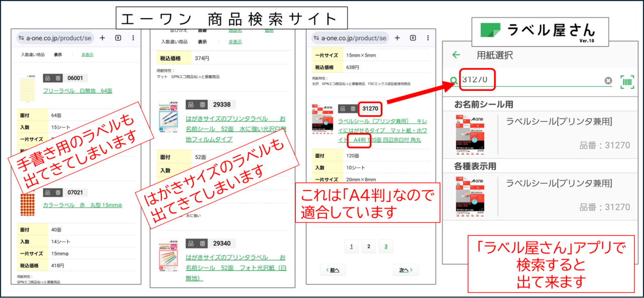Click 面付 120面 value
Screen dimensions: 644x298
pos(353,156)
